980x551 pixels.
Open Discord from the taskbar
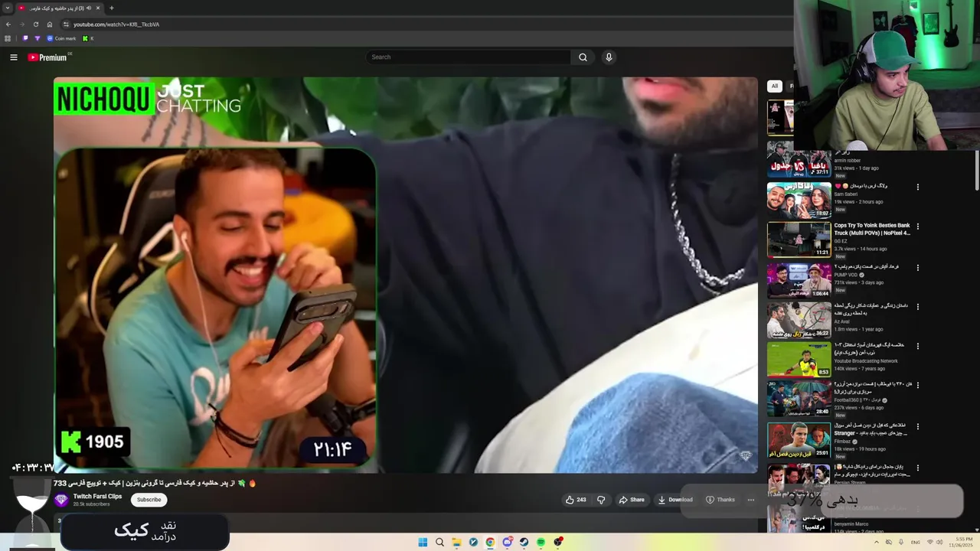[507, 542]
